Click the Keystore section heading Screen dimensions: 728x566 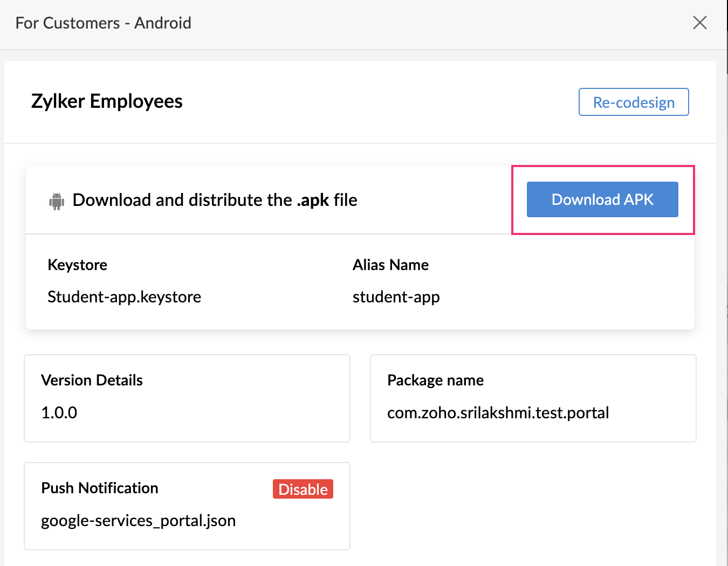[x=77, y=265]
